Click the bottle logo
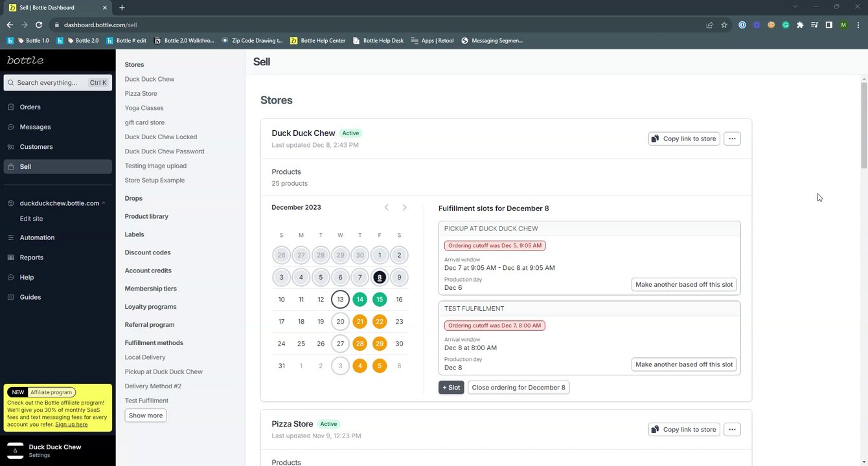Image resolution: width=868 pixels, height=466 pixels. (x=25, y=60)
